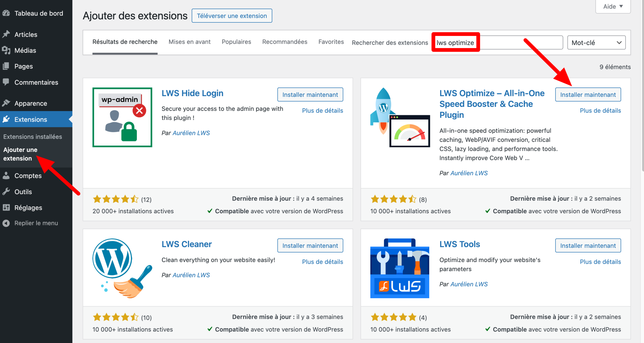This screenshot has height=343, width=644.
Task: Switch to Résultats de recherche tab
Action: pos(125,42)
